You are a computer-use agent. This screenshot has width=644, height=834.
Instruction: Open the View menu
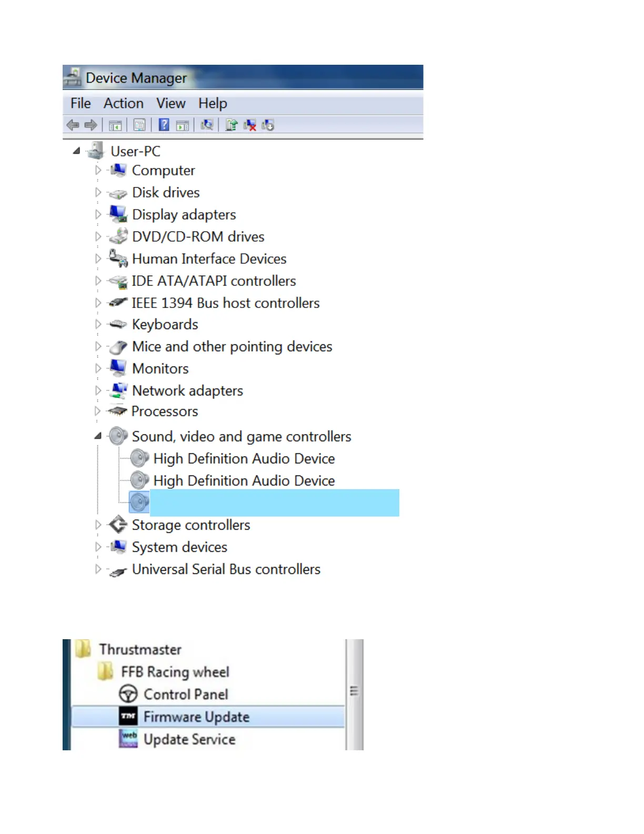click(171, 103)
